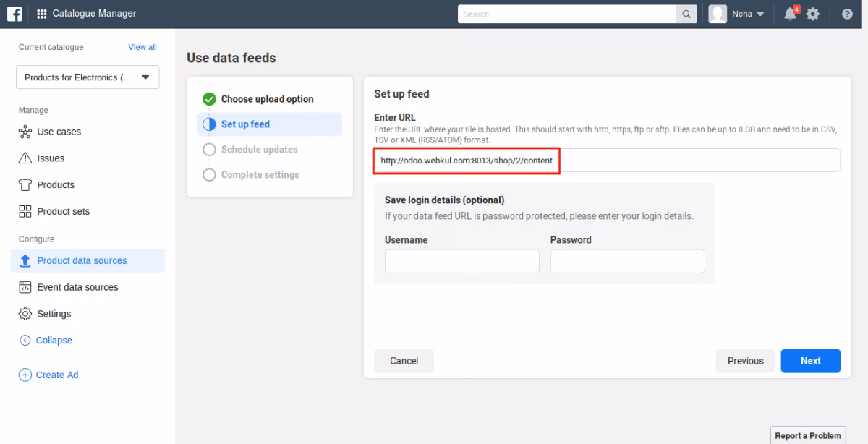Click the View all link
The height and width of the screenshot is (444, 868).
(x=142, y=47)
